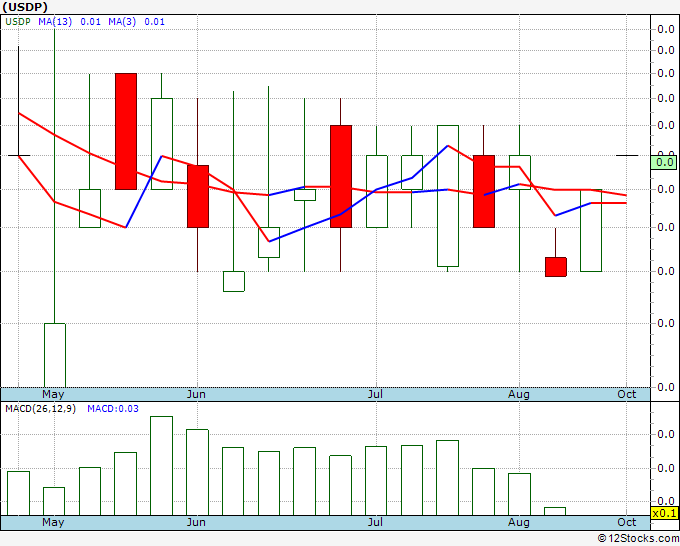
Task: Click Aug on the MACD panel axis
Action: pyautogui.click(x=519, y=522)
